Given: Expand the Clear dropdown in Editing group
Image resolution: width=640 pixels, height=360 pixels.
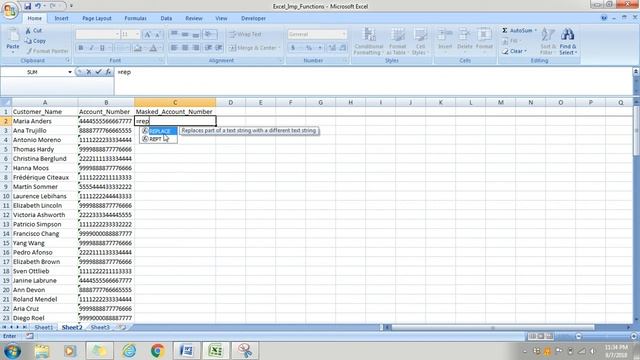Looking at the screenshot, I should [526, 51].
